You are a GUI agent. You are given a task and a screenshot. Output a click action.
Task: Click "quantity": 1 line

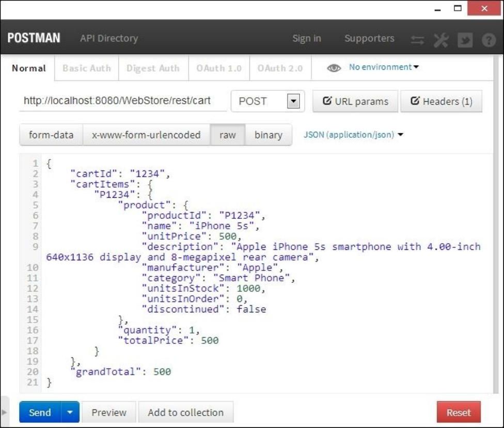coord(159,330)
